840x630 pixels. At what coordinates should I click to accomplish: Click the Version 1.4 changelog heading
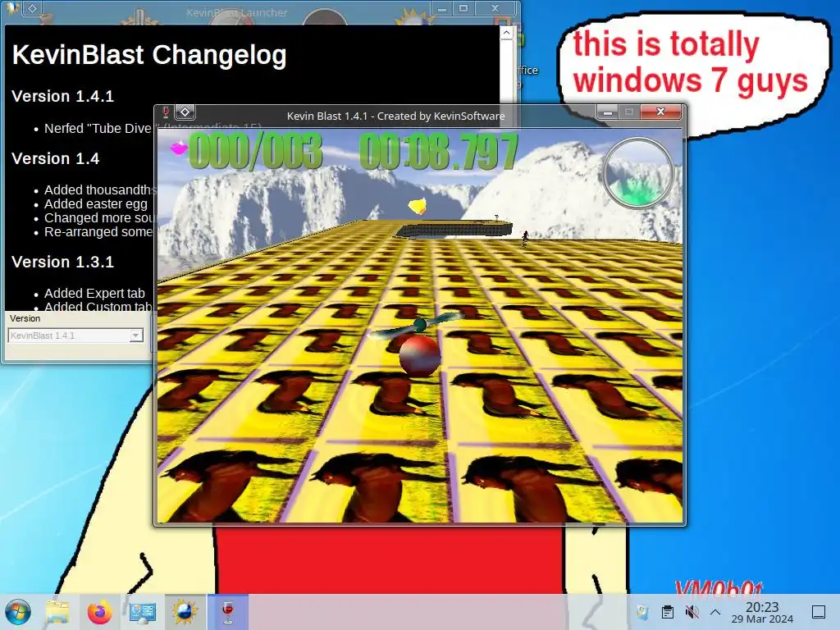tap(55, 158)
